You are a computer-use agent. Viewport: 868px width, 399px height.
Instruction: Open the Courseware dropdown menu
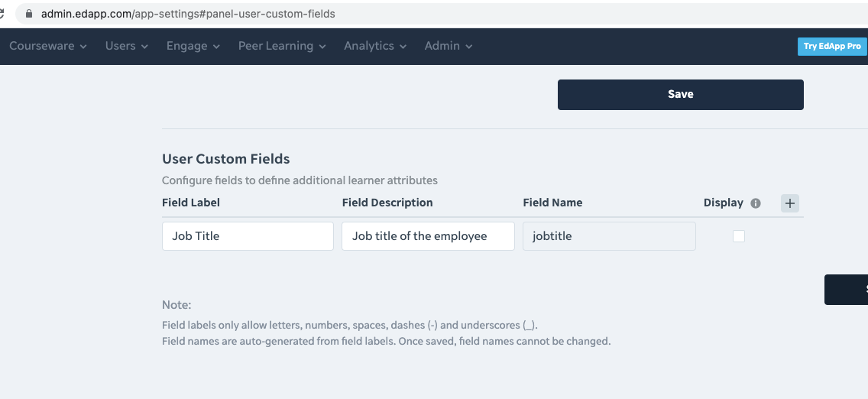(x=48, y=46)
